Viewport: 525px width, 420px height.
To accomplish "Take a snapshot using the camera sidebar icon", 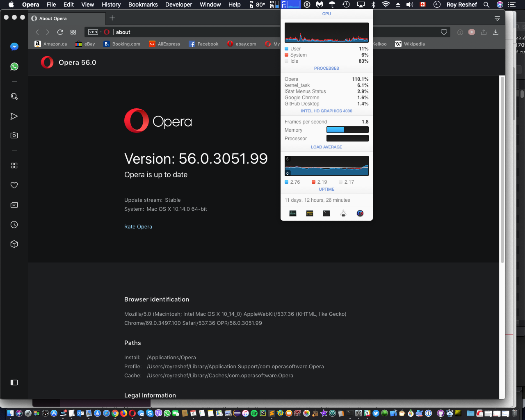I will pos(14,135).
